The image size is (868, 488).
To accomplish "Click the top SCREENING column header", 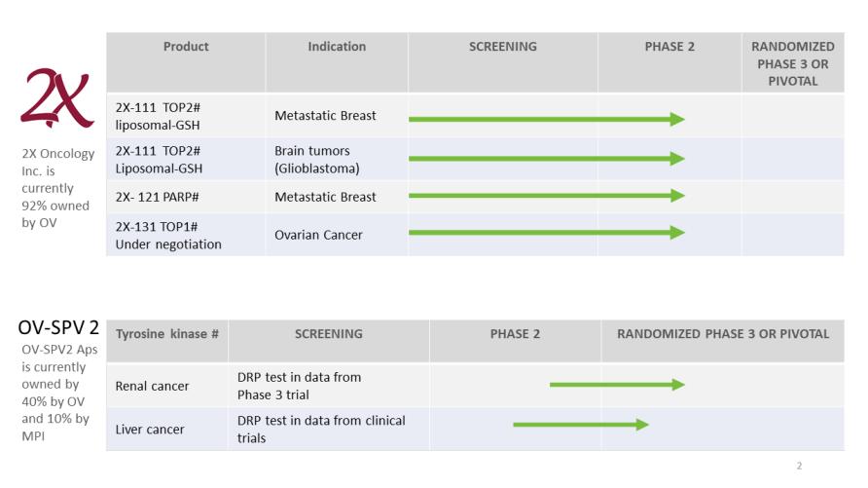I will click(503, 62).
